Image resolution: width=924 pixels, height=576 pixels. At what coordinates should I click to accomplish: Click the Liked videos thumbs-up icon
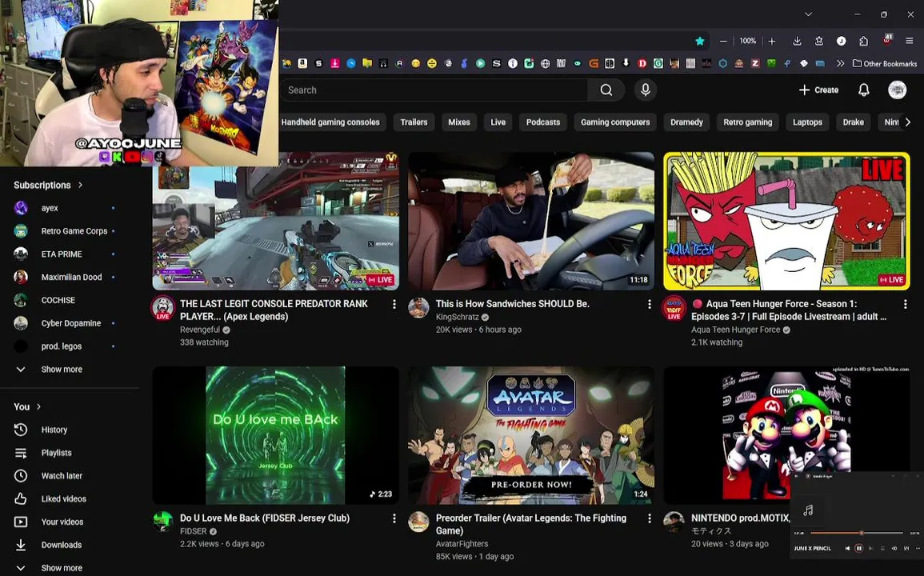point(21,498)
